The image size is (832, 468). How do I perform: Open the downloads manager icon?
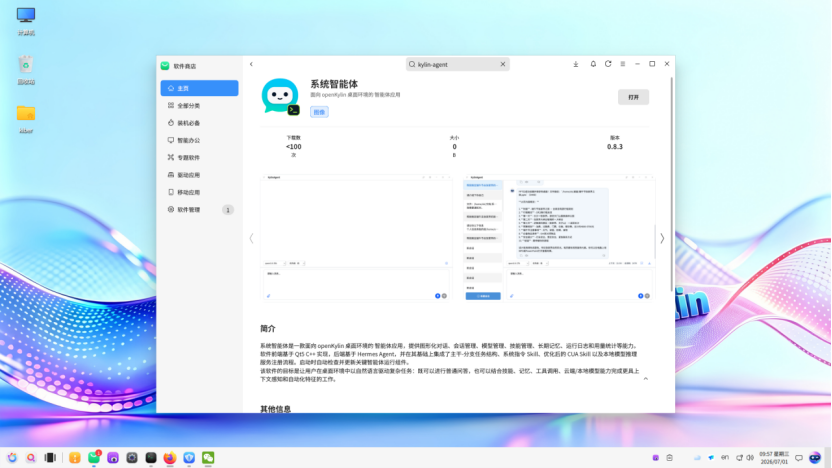click(576, 64)
